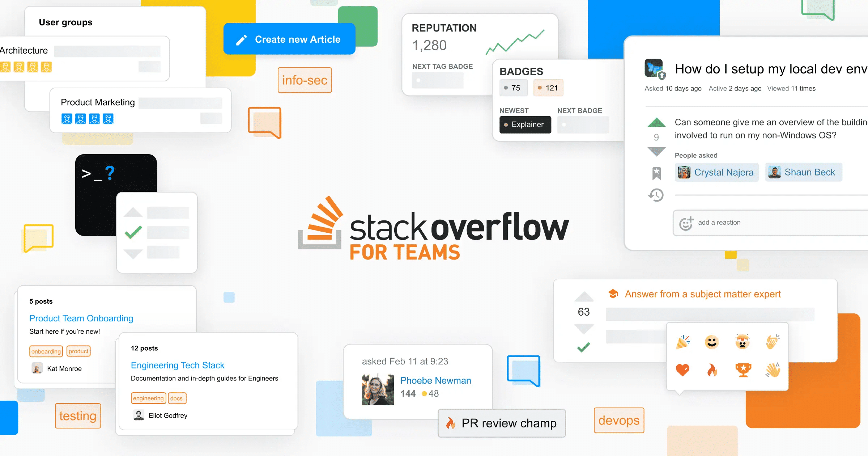The image size is (868, 456).
Task: React with the smiley face emoji
Action: [x=712, y=342]
